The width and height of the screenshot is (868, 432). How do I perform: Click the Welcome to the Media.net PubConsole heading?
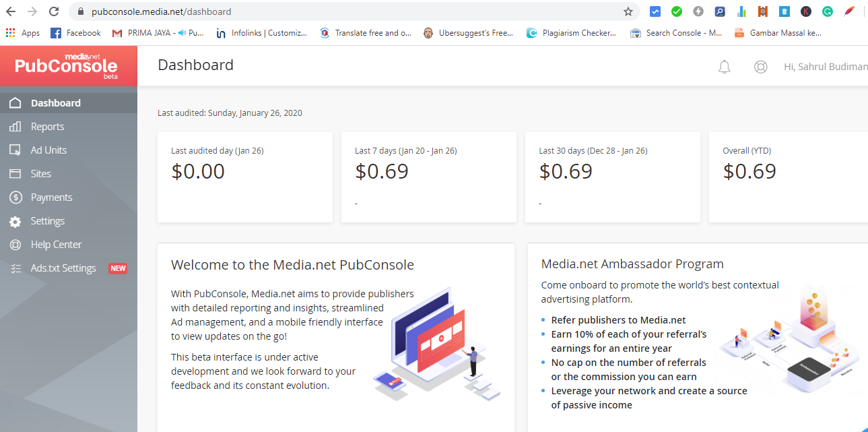(292, 265)
